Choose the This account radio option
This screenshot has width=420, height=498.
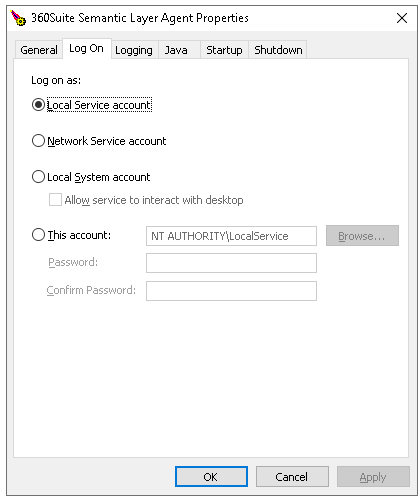click(x=38, y=235)
